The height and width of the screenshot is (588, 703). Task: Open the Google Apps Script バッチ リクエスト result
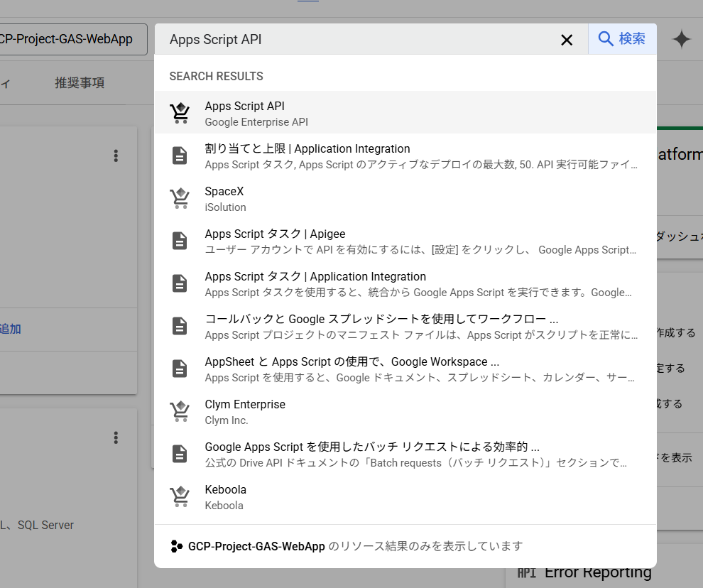coord(405,454)
